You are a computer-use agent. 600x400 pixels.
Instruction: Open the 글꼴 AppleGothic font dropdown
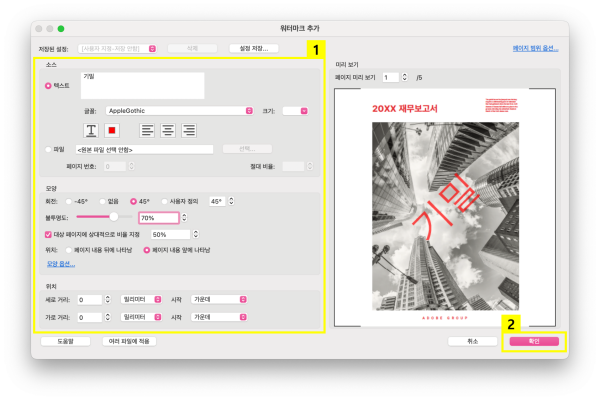179,111
